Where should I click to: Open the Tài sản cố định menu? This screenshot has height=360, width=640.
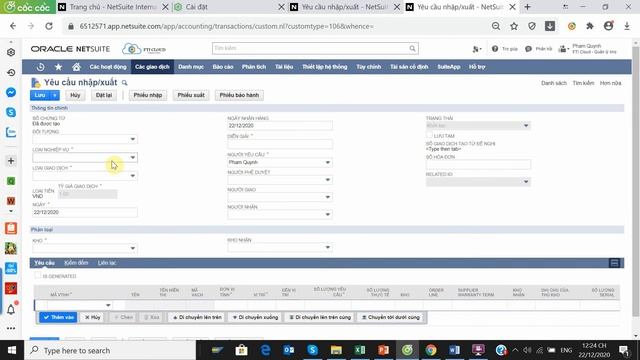pos(409,67)
